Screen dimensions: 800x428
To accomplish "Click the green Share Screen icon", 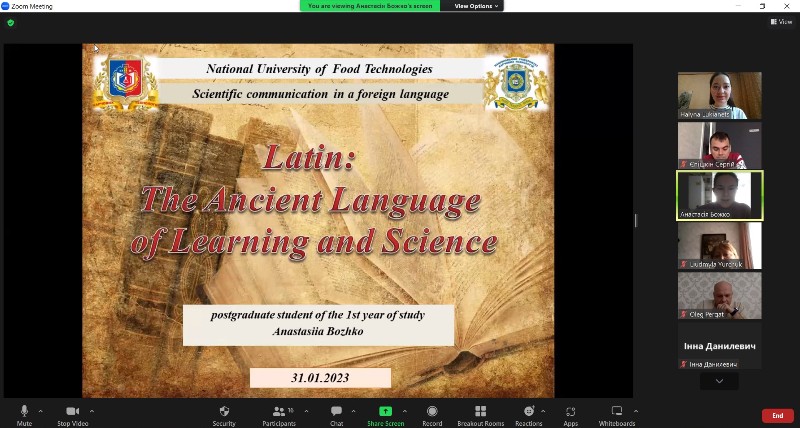I will 385,411.
